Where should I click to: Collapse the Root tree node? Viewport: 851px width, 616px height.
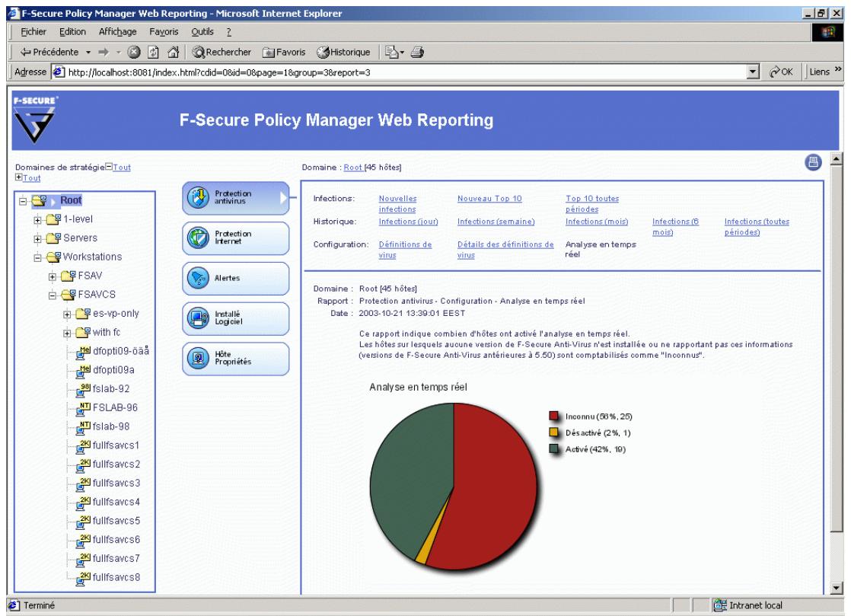click(x=23, y=201)
